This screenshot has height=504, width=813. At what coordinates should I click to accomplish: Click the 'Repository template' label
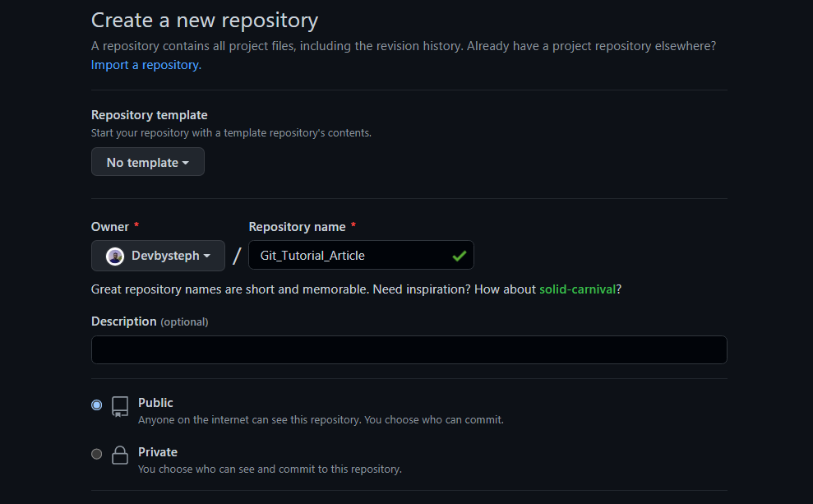coord(150,115)
